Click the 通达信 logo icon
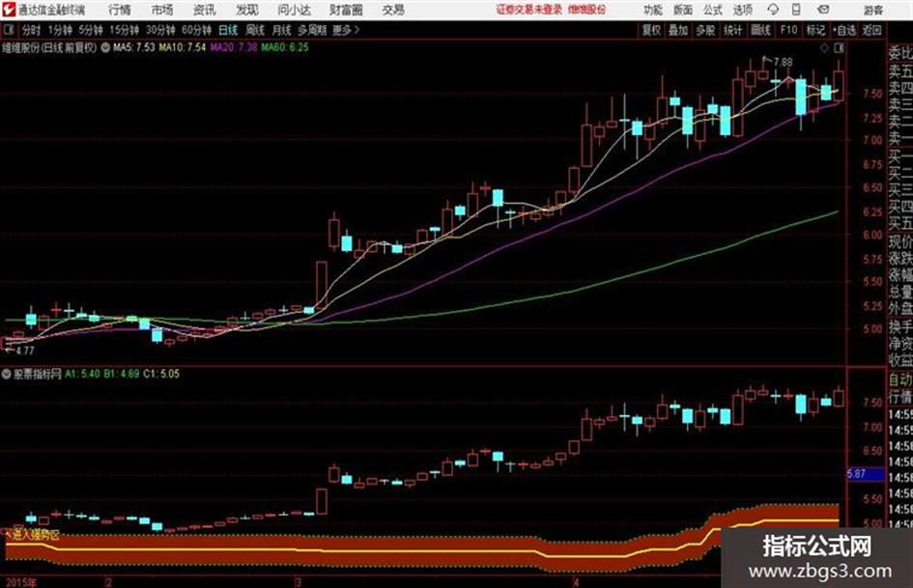This screenshot has width=913, height=588. tap(10, 10)
